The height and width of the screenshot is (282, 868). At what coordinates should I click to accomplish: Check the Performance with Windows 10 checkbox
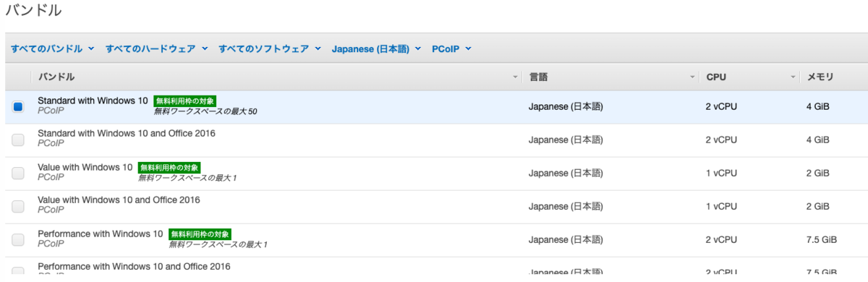point(18,239)
